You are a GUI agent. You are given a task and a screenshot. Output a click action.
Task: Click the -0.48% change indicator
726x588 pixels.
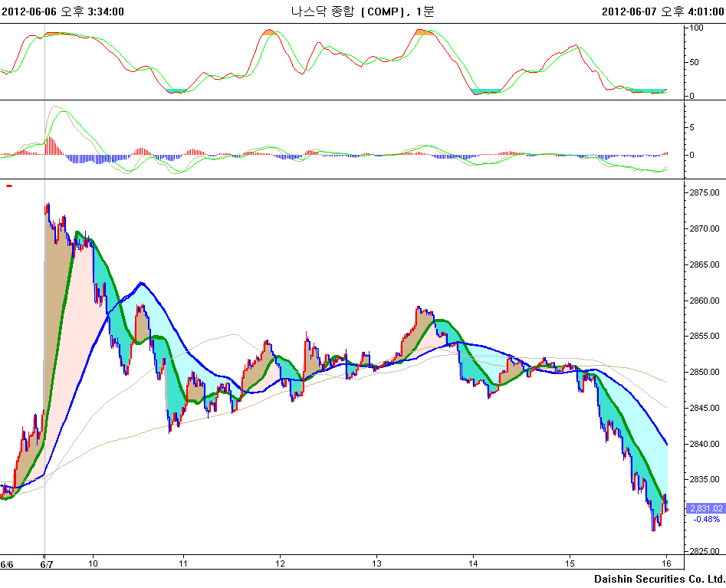(706, 519)
